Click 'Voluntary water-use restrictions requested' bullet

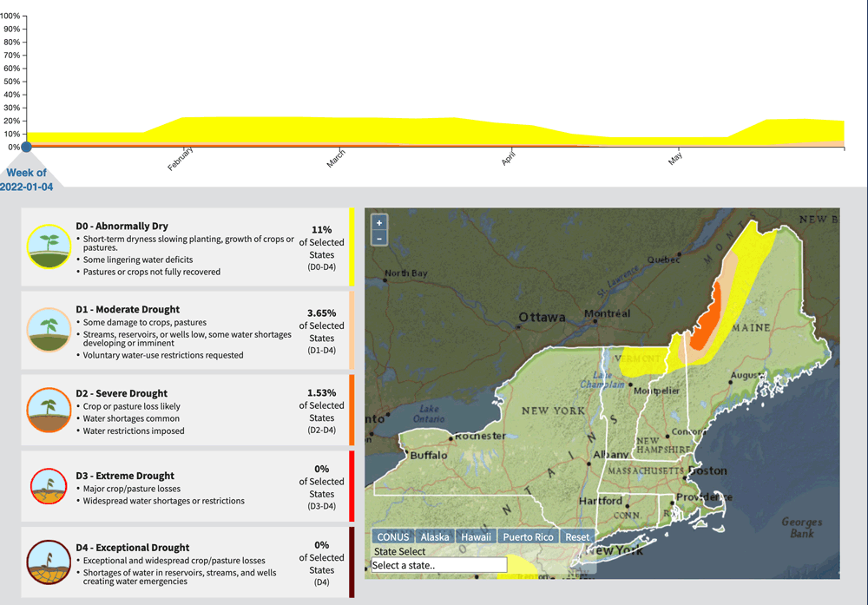click(163, 355)
